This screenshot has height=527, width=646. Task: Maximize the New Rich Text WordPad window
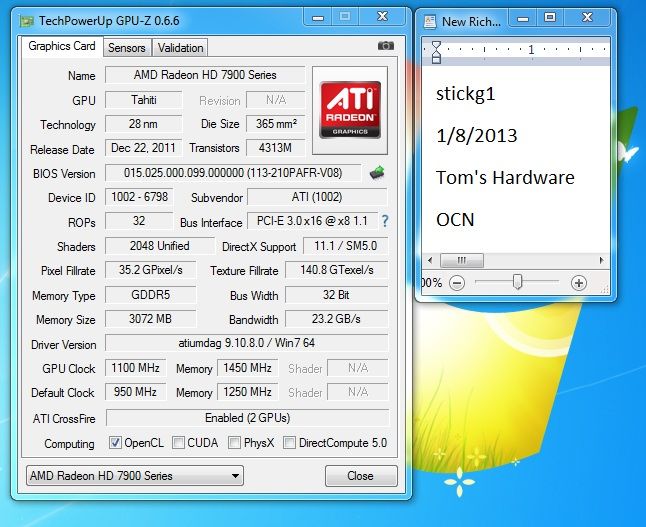(x=550, y=18)
